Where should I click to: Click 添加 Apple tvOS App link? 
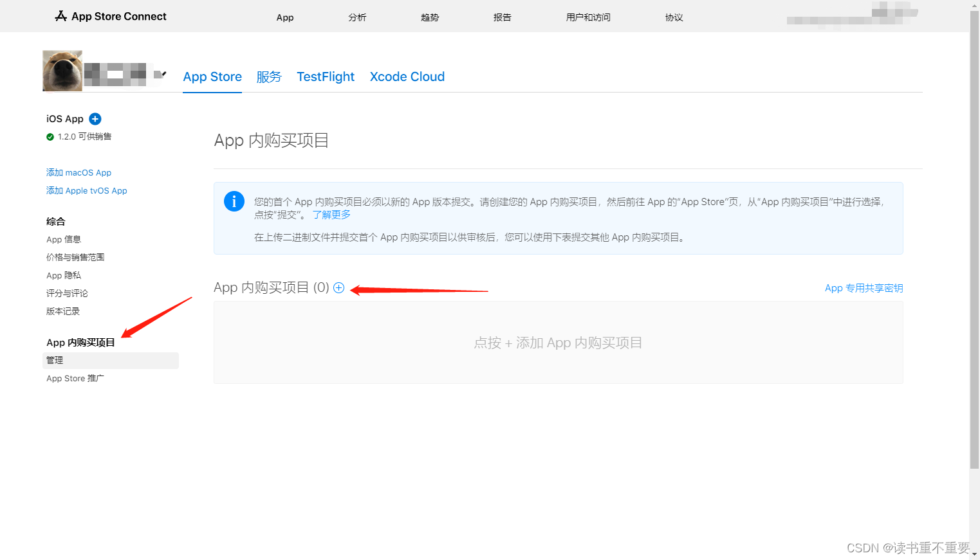coord(87,190)
